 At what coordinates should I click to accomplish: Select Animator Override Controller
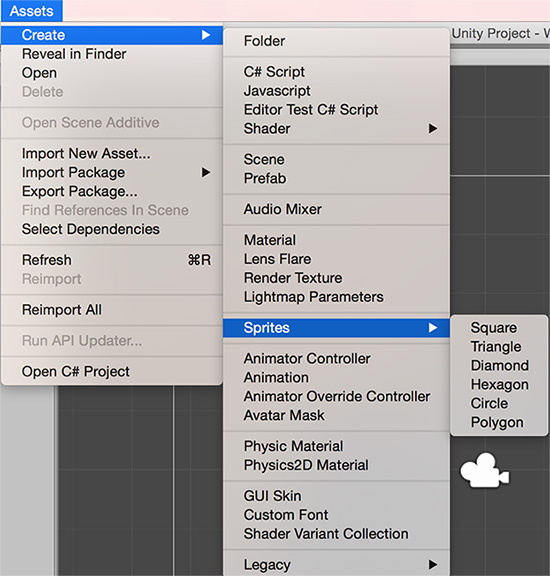[336, 396]
